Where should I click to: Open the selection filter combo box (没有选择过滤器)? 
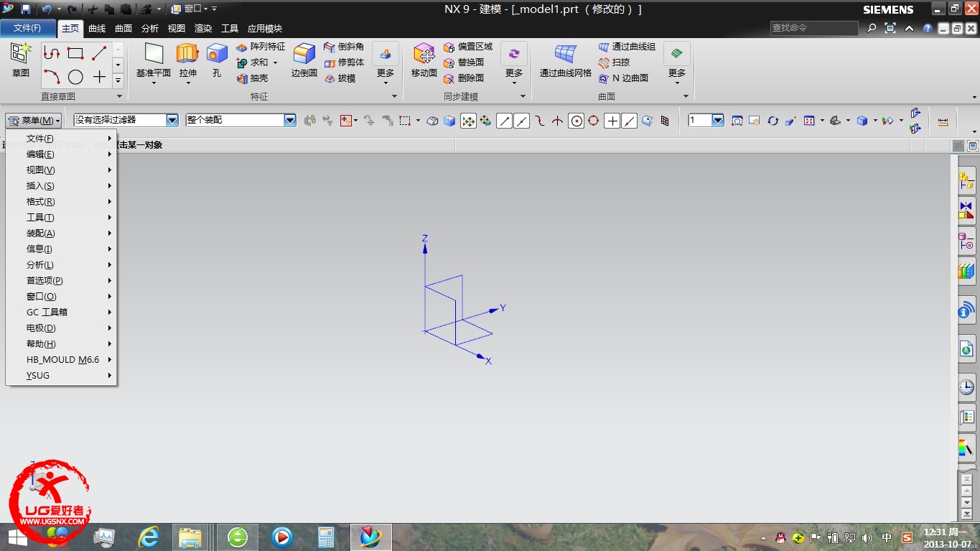[x=126, y=121]
